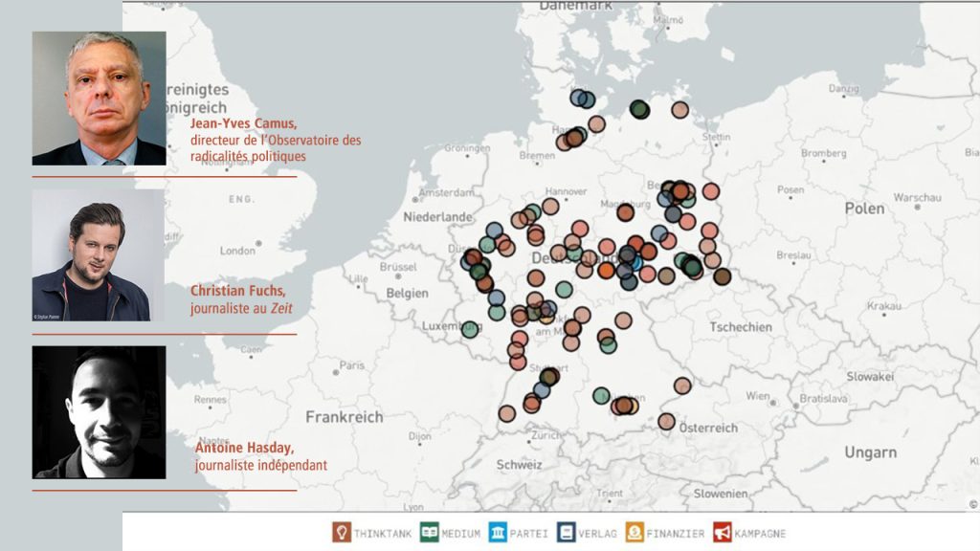Click the name Christian Fuchs
Screen dimensions: 980x551
pos(236,291)
